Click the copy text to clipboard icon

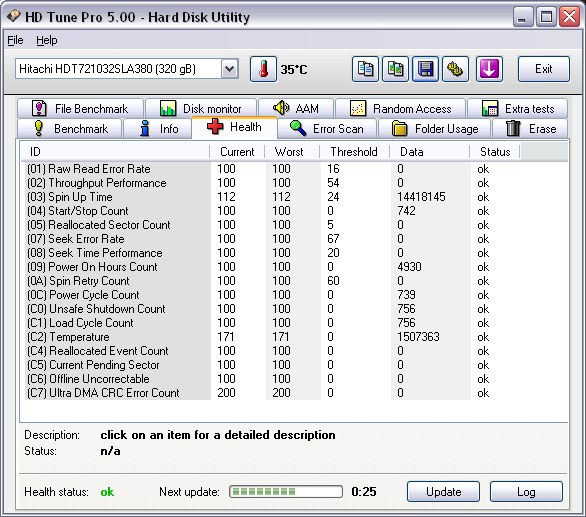click(365, 69)
